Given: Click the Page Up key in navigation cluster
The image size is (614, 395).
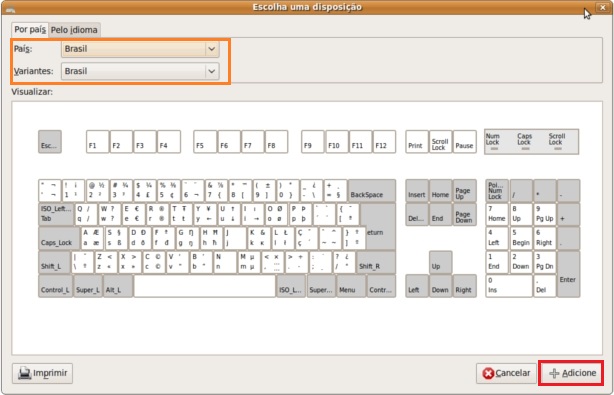Looking at the screenshot, I should click(465, 191).
